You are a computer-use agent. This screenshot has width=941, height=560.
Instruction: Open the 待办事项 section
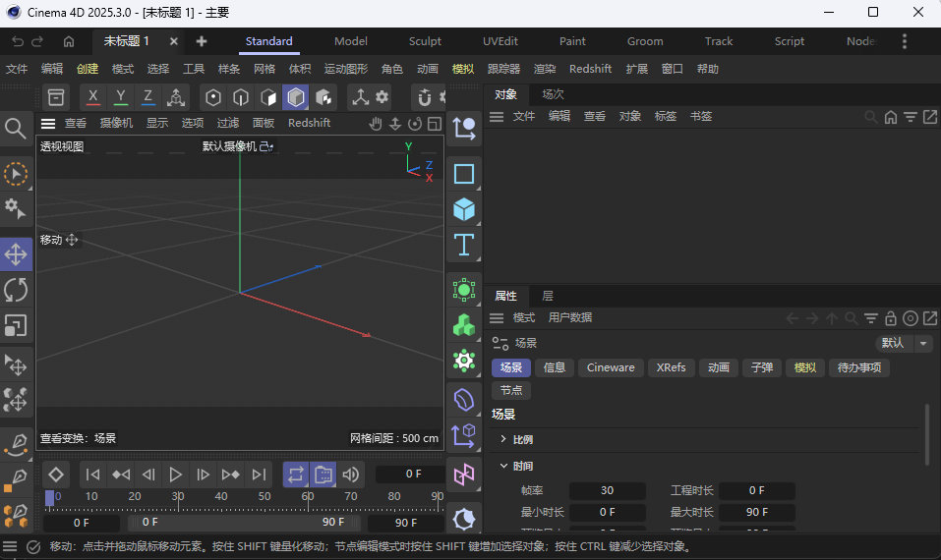pos(859,367)
